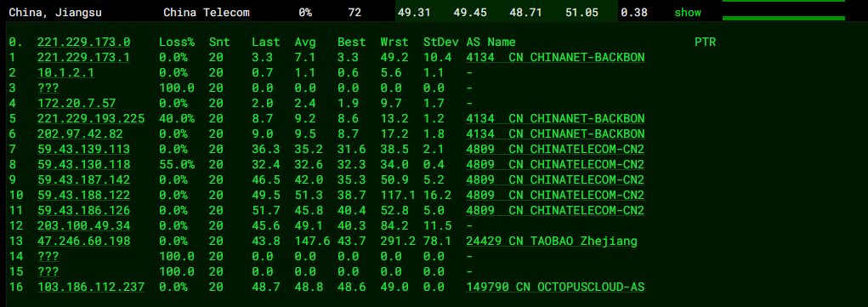The image size is (868, 307).
Task: Open hop 13 IP 47.246.60.198
Action: pos(83,241)
